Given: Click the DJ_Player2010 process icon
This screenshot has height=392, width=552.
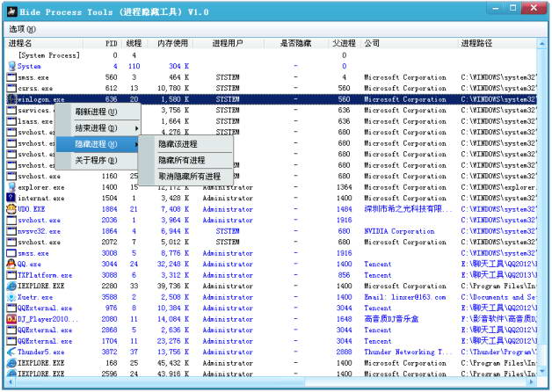Looking at the screenshot, I should pyautogui.click(x=11, y=319).
